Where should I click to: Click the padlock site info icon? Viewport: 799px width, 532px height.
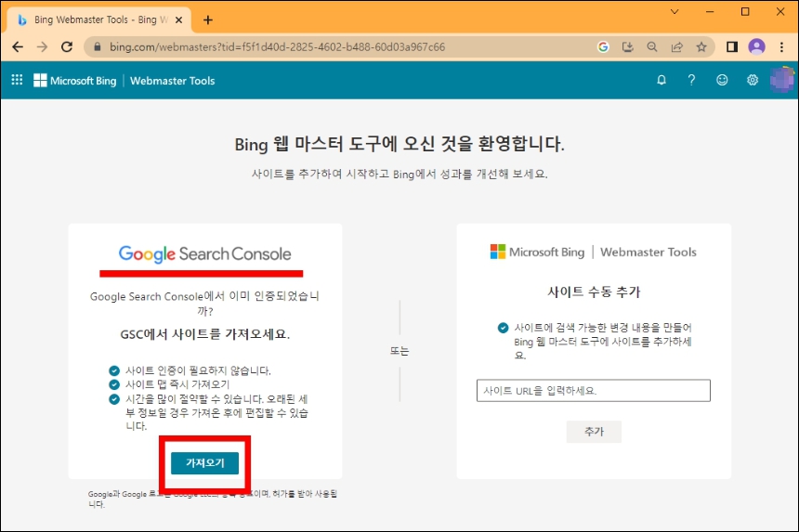[x=98, y=46]
